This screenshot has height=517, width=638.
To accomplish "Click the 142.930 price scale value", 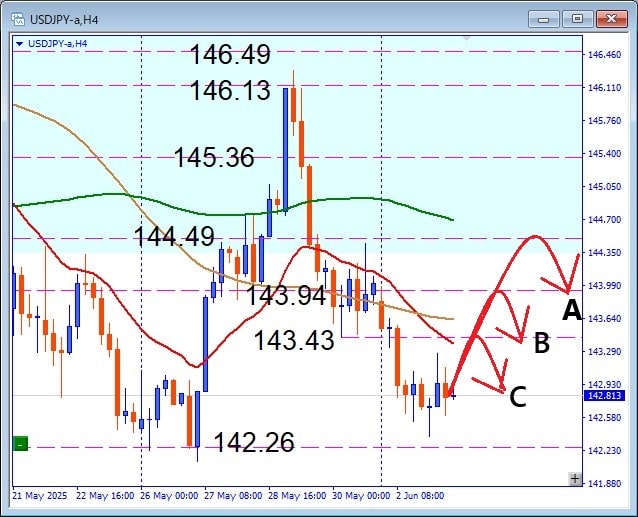I will click(605, 384).
